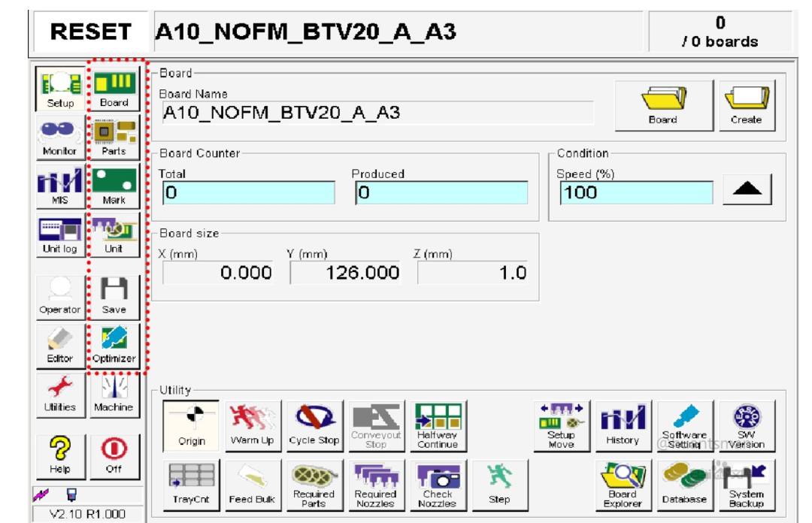Open the Board file browser folder
The height and width of the screenshot is (523, 812).
point(662,105)
